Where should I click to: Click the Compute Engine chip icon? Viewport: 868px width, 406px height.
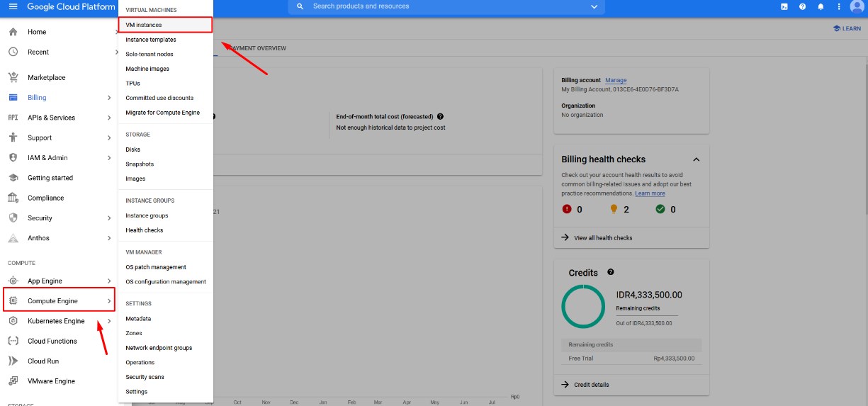click(13, 301)
